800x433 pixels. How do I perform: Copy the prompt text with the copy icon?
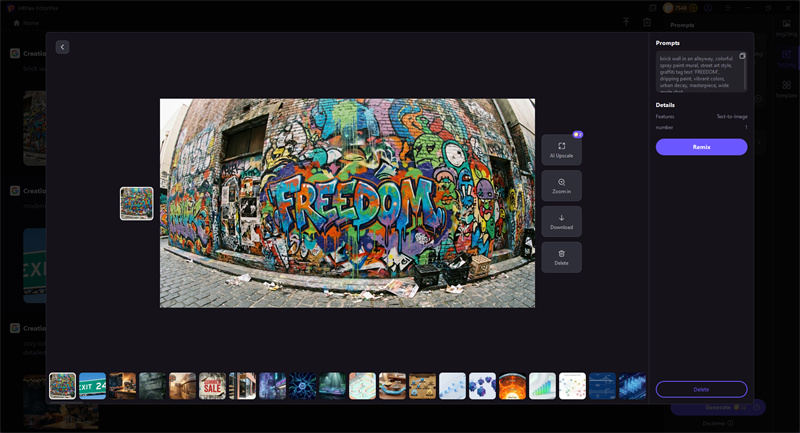pos(742,56)
